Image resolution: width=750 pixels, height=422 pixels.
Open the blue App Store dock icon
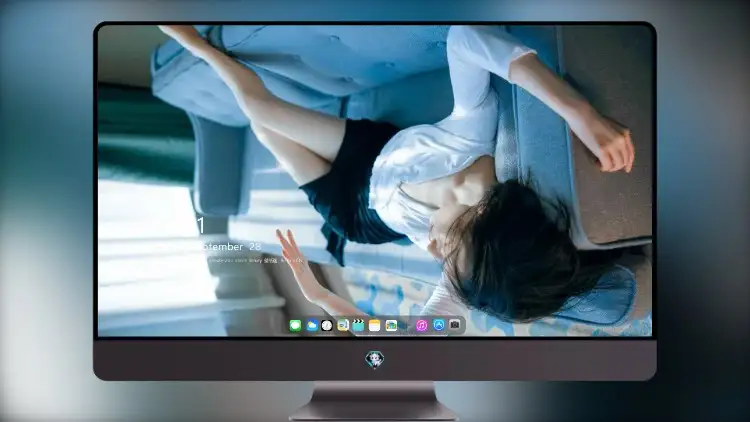(438, 325)
